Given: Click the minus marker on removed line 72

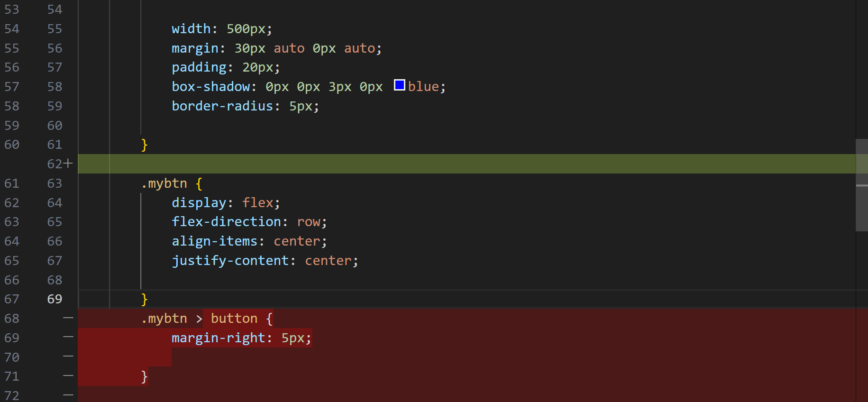Looking at the screenshot, I should (x=68, y=395).
